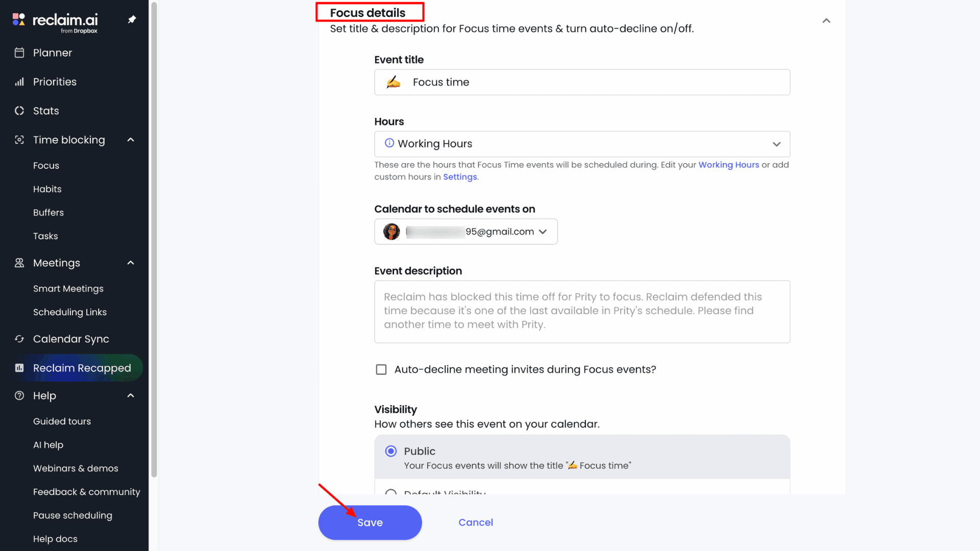Follow the Working Hours link
The image size is (980, 551).
click(728, 165)
